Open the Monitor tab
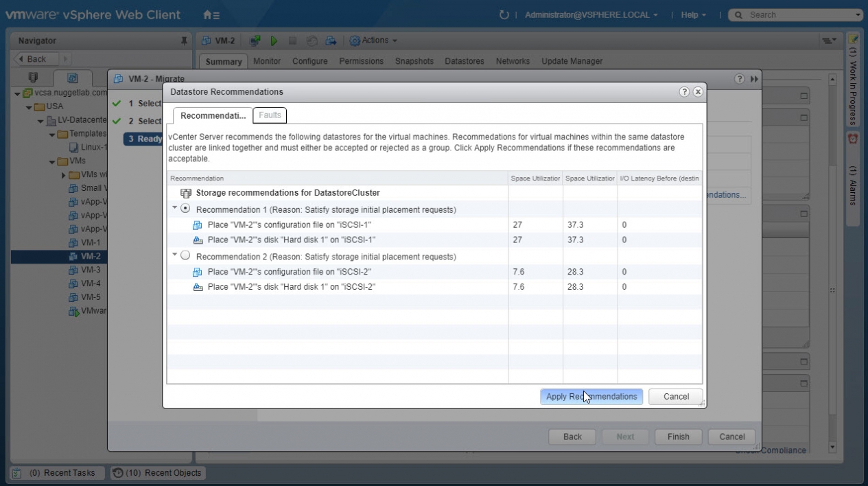 pyautogui.click(x=267, y=61)
